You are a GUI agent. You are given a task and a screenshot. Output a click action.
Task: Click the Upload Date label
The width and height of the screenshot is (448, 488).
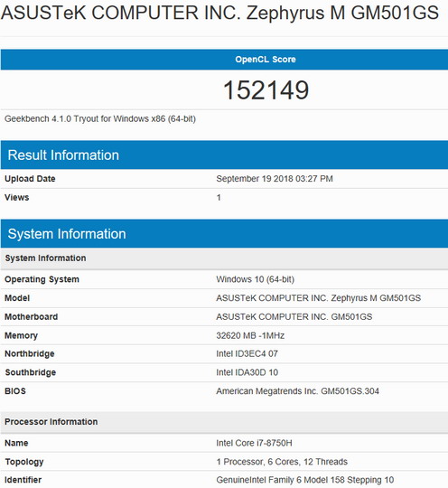[x=30, y=179]
